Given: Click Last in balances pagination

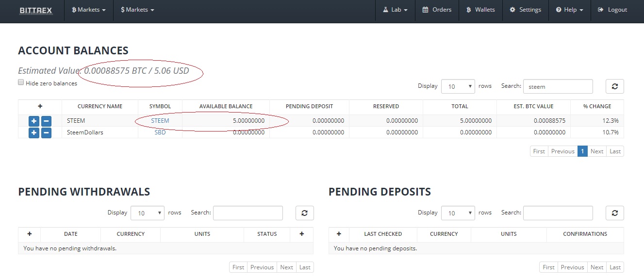Looking at the screenshot, I should (615, 151).
